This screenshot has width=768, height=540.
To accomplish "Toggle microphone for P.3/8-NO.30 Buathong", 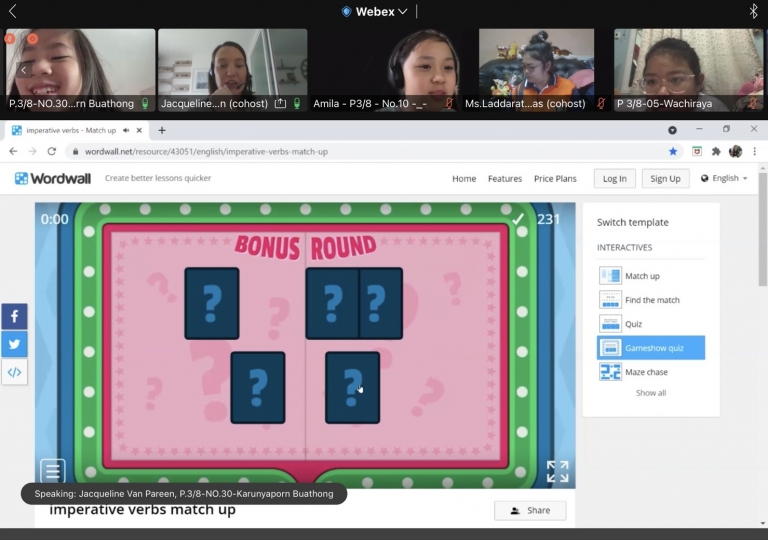I will pos(145,103).
